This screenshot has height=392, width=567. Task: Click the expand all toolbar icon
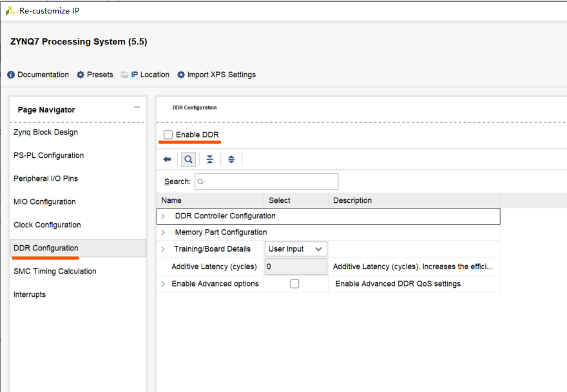pos(231,159)
